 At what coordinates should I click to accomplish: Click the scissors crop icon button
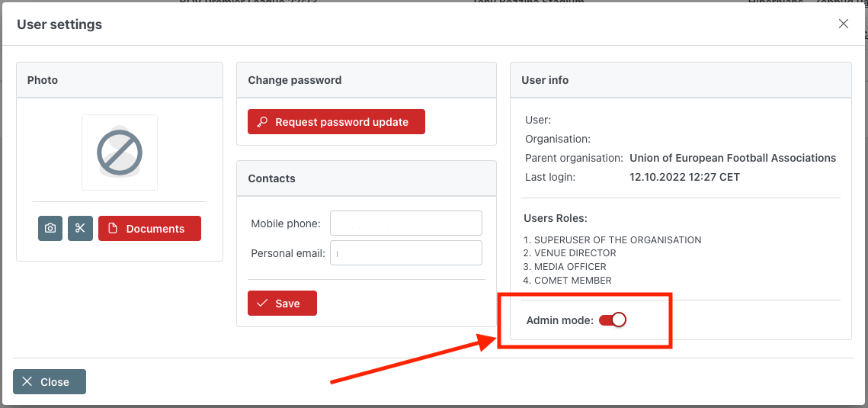[80, 229]
